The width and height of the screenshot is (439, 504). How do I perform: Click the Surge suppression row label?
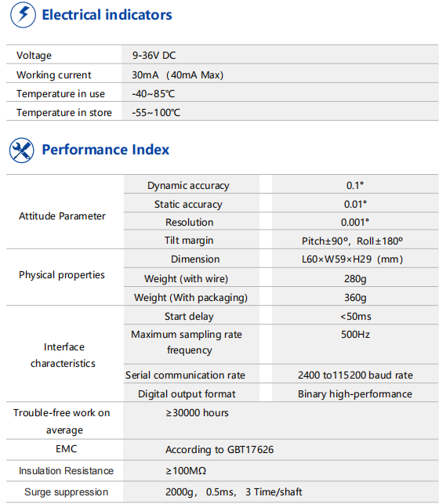(66, 491)
